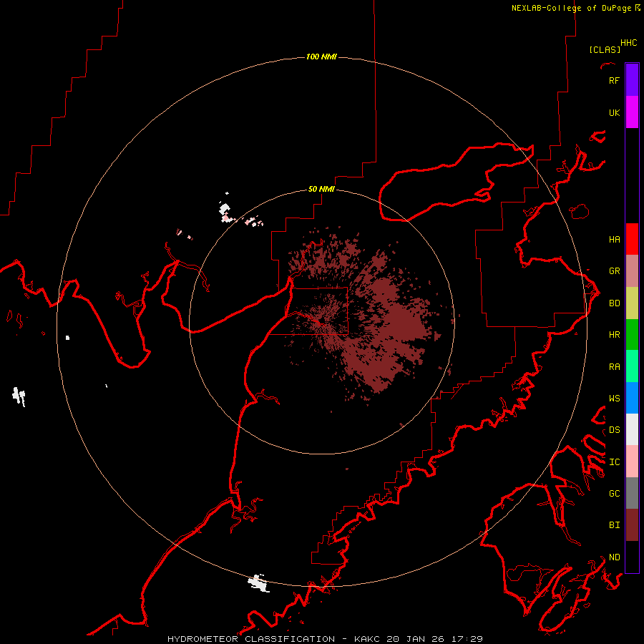
Task: Click the UK magenta legend swatch
Action: (632, 112)
